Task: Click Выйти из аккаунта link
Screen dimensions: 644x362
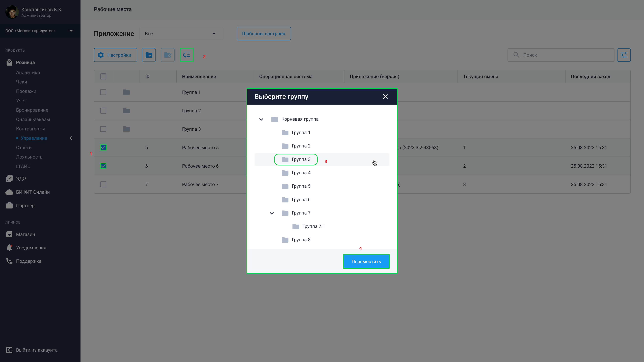Action: [x=37, y=350]
